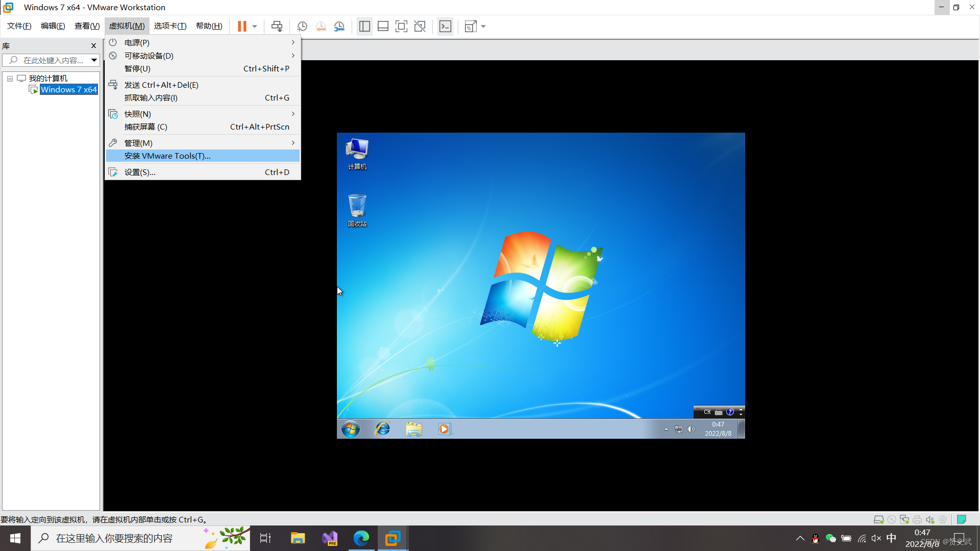Viewport: 980px width, 551px height.
Task: Toggle the thumbnail bar view icon
Action: point(383,26)
